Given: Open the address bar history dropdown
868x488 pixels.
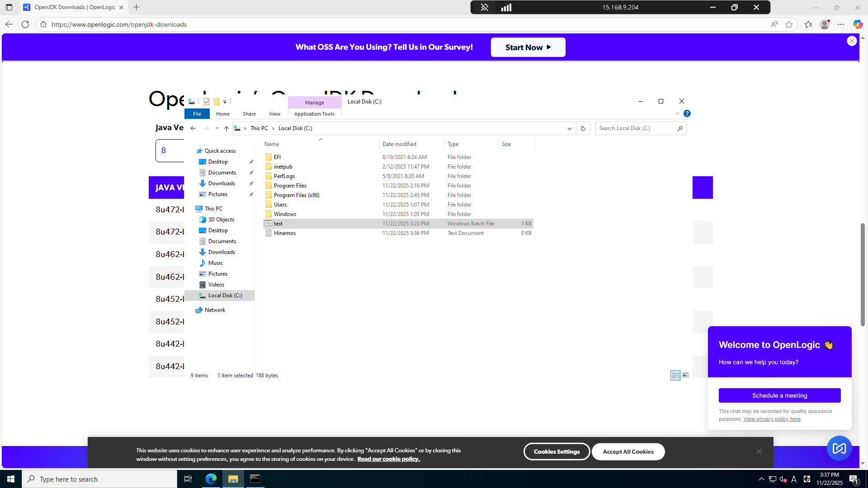Looking at the screenshot, I should click(570, 128).
